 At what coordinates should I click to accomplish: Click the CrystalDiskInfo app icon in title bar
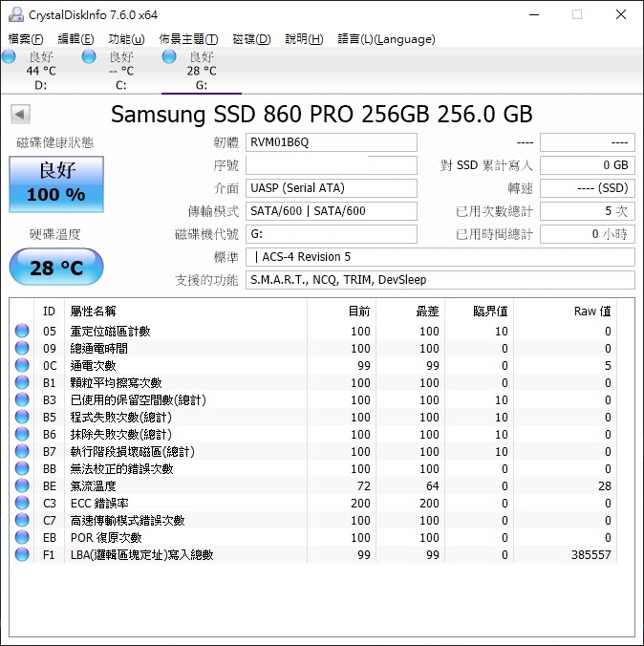(16, 15)
